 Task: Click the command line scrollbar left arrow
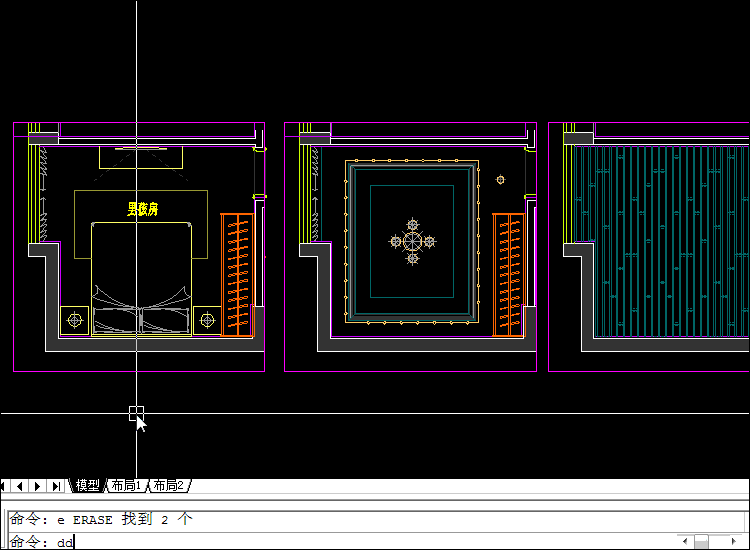tap(685, 541)
